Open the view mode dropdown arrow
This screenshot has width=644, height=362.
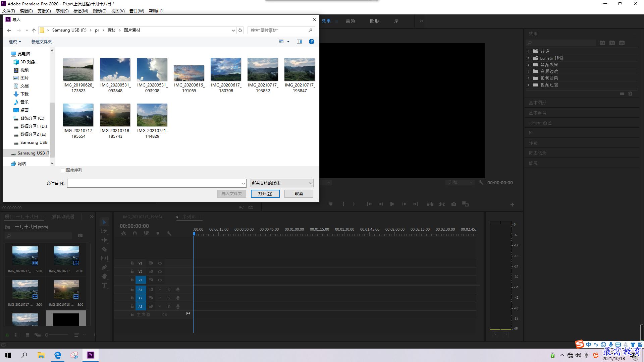[x=288, y=42]
